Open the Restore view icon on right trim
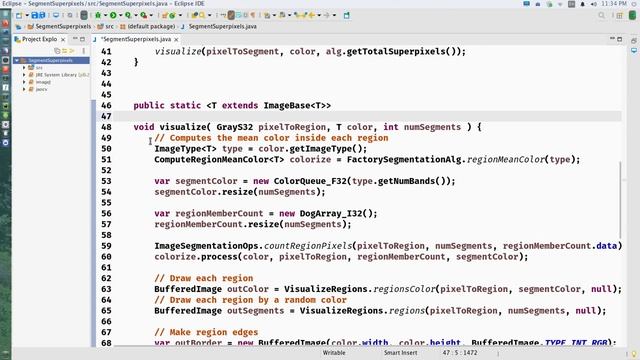 (x=633, y=40)
